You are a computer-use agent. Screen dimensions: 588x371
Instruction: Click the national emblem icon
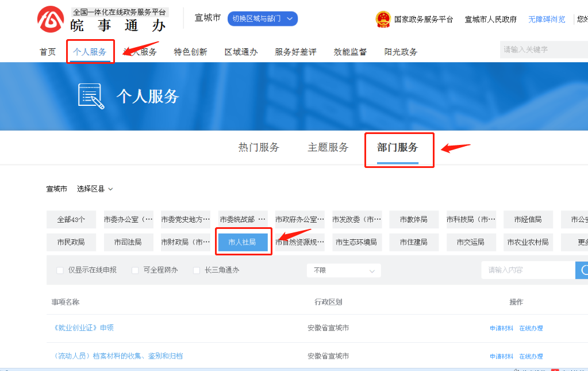coord(383,19)
